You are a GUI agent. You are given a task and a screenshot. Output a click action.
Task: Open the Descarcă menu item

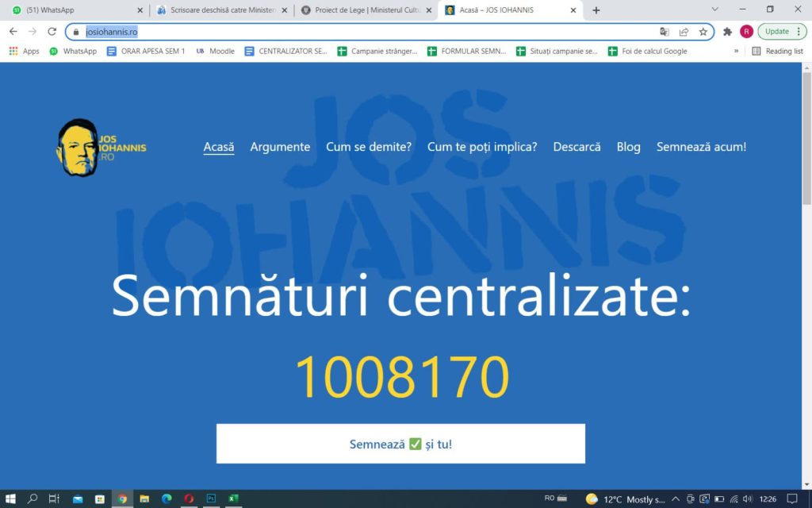(x=577, y=147)
